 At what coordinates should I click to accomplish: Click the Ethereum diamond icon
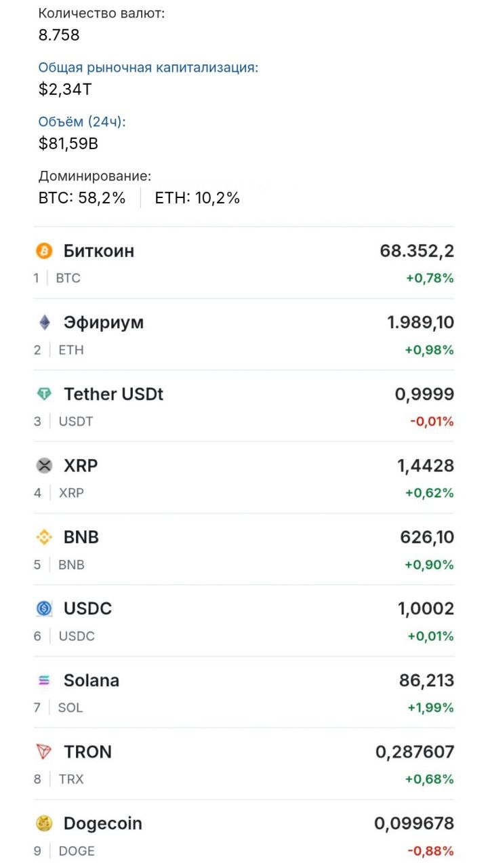point(44,323)
